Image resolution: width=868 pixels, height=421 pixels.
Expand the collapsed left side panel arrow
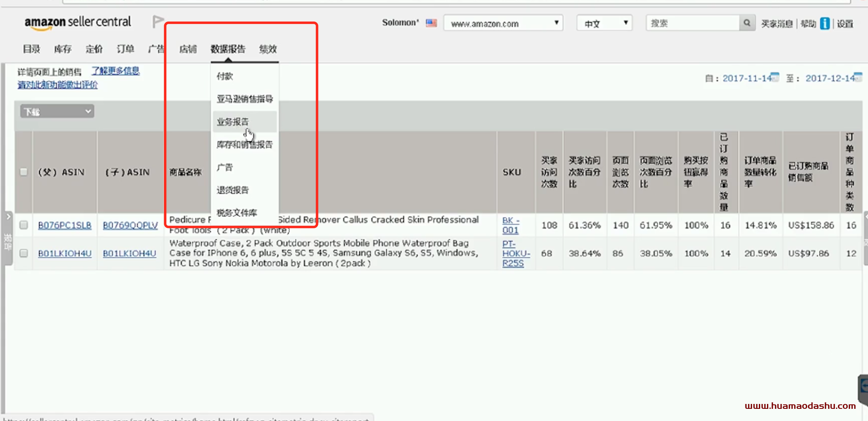8,217
